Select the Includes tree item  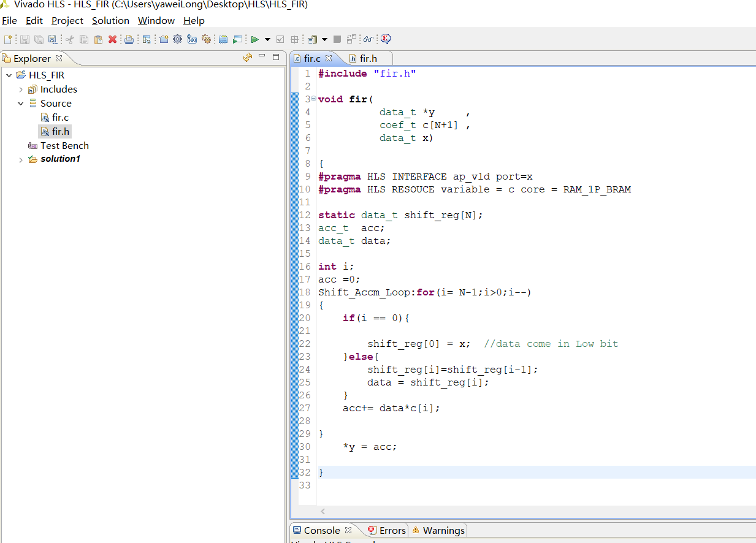pos(59,89)
